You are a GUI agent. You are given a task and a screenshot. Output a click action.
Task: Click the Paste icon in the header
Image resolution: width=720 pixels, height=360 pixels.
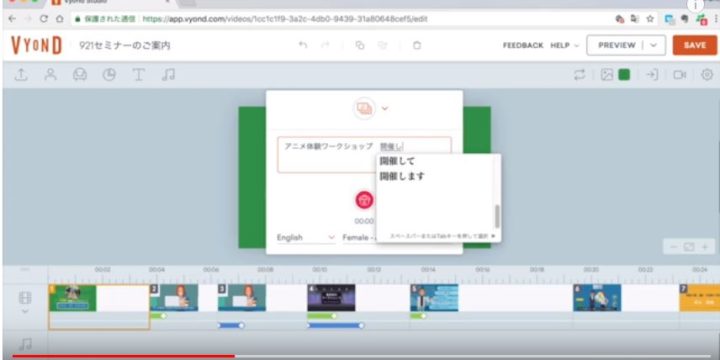(x=382, y=45)
